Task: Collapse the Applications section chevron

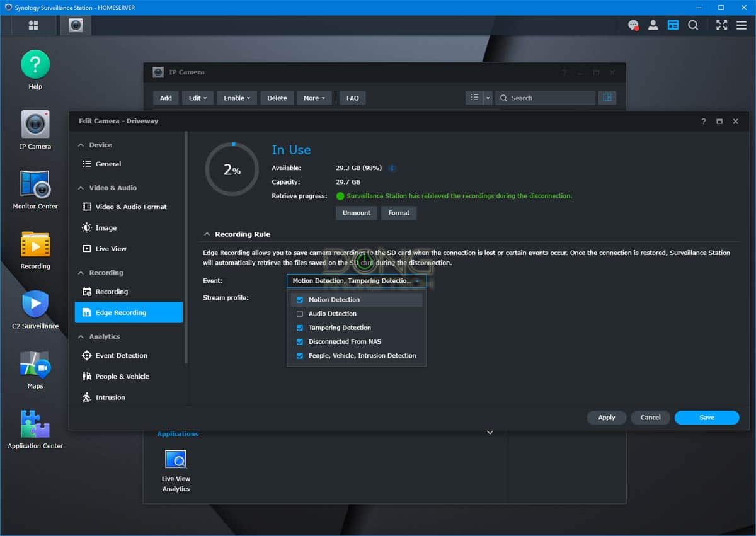Action: (x=490, y=433)
